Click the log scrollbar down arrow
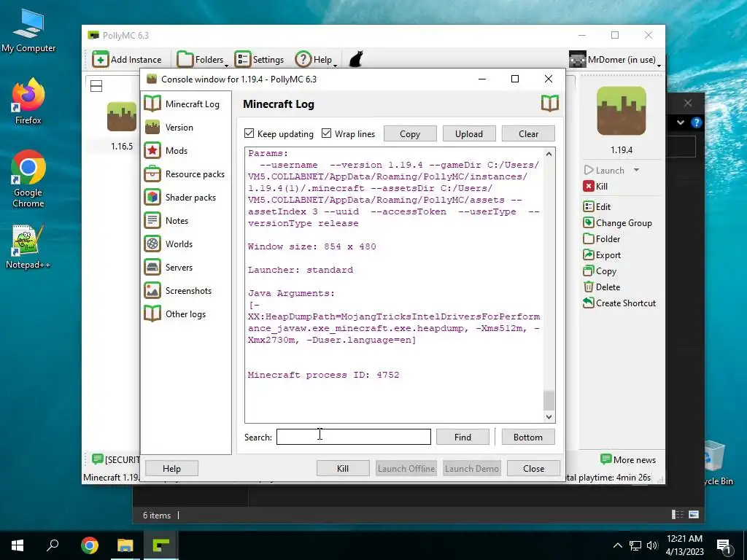 point(549,416)
